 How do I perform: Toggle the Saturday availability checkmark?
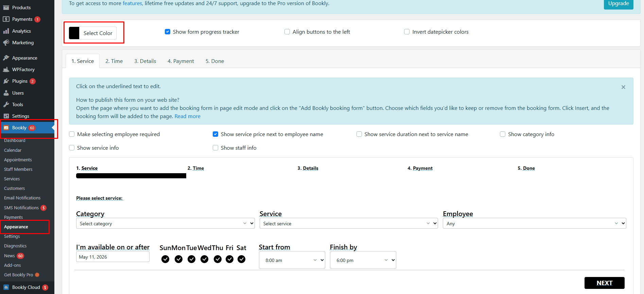(242, 259)
